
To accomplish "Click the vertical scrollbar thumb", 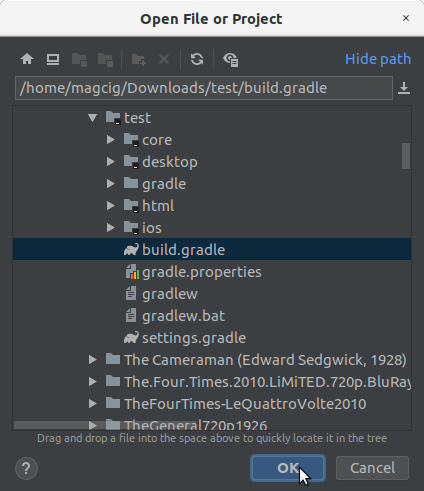I will (x=406, y=156).
